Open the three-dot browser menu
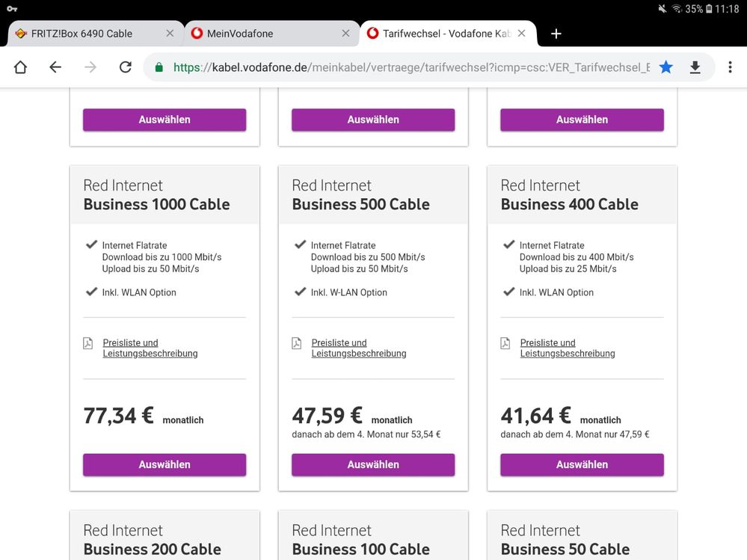This screenshot has width=747, height=560. (730, 67)
